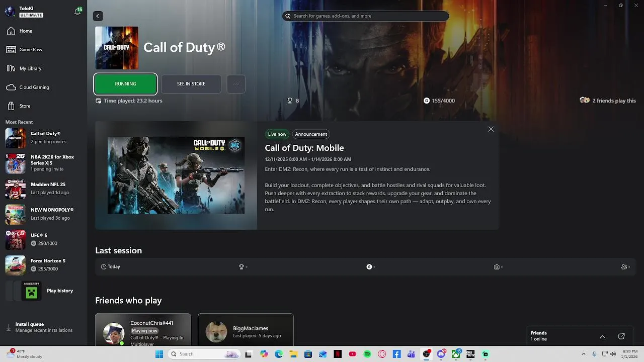Click the Last session gamerscore icon
644x362 pixels.
(x=370, y=267)
